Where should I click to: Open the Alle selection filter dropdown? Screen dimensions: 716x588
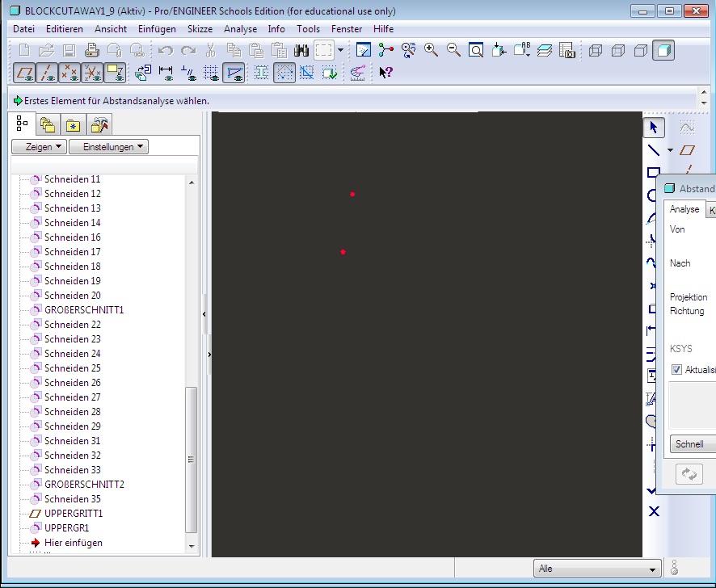597,569
